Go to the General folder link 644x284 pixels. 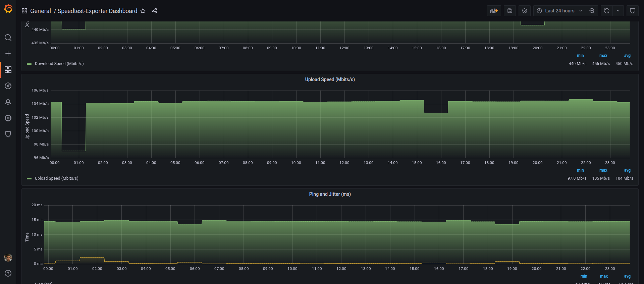coord(41,11)
